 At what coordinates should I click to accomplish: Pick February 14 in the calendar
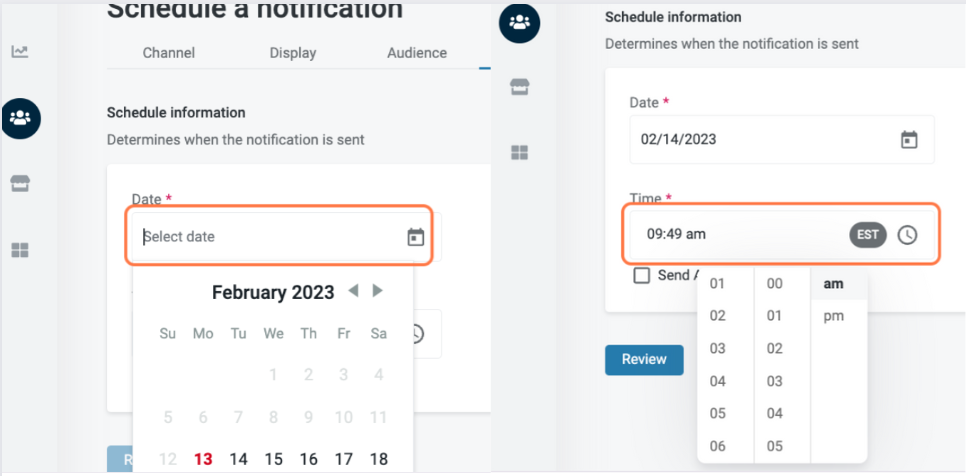[x=238, y=459]
